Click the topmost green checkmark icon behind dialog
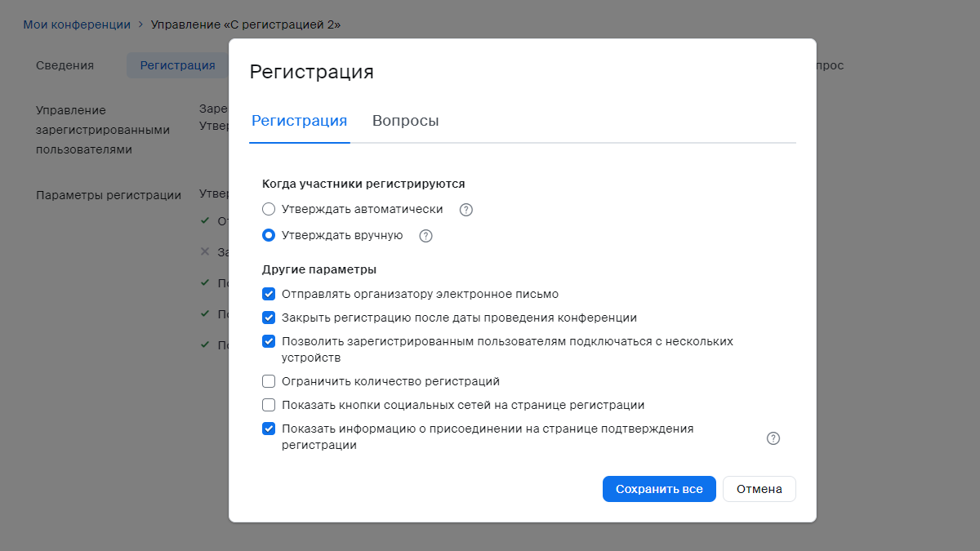 (205, 220)
